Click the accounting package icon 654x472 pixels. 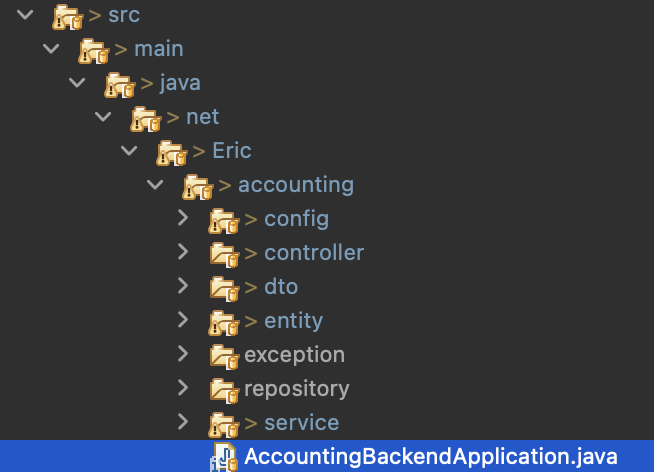[198, 186]
